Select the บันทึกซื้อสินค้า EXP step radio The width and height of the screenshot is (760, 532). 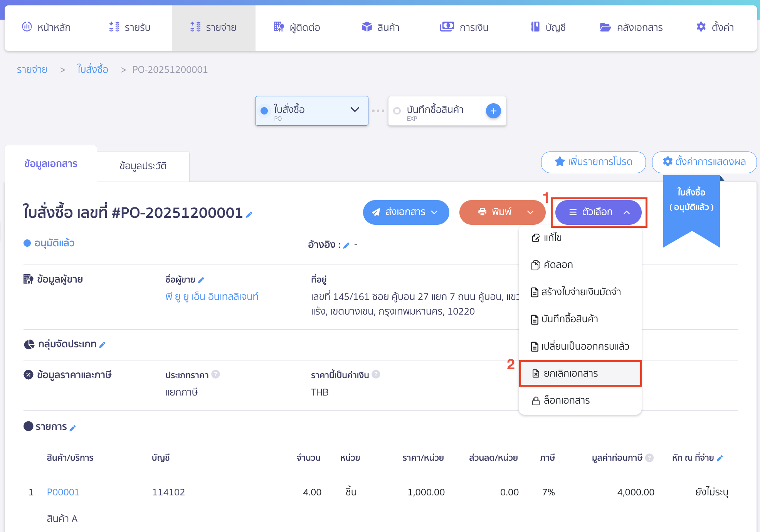coord(397,111)
